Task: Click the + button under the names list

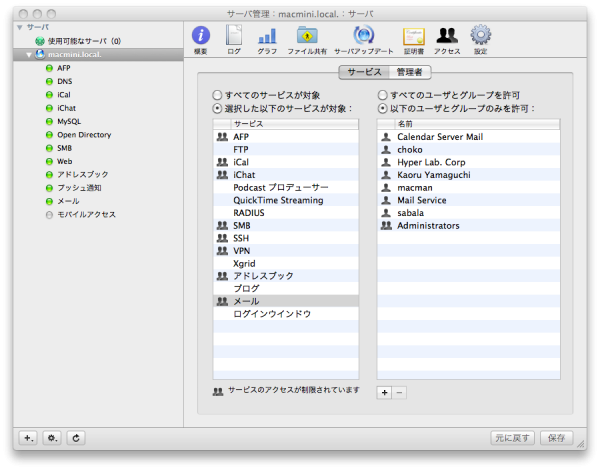Action: [384, 392]
